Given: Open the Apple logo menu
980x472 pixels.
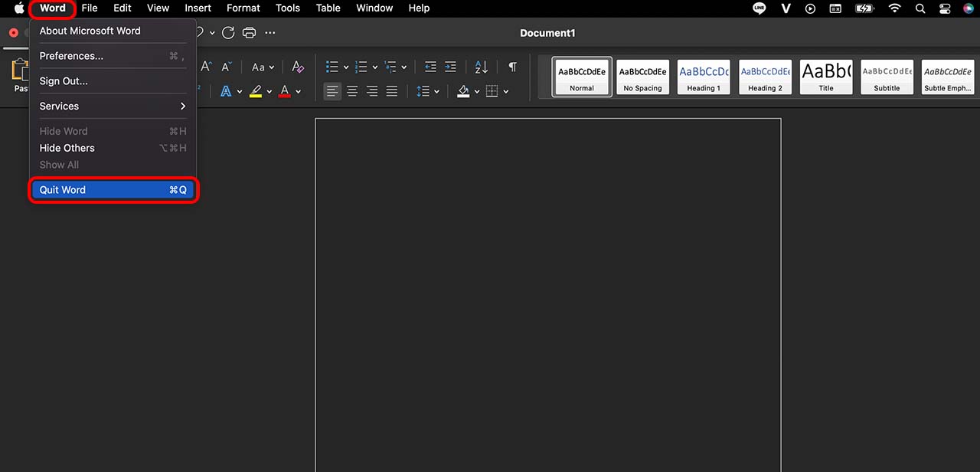Looking at the screenshot, I should point(19,8).
